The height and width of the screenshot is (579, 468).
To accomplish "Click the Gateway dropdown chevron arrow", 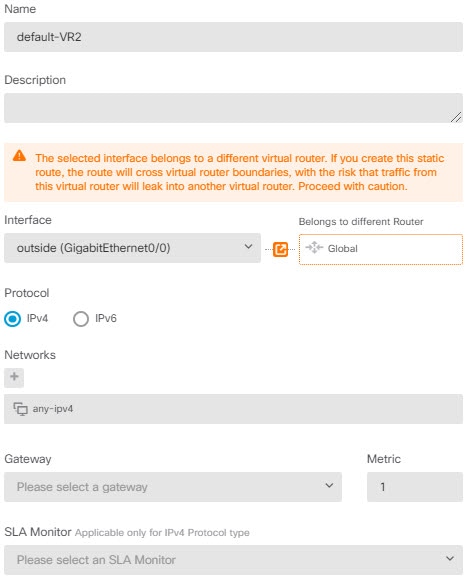I will point(329,485).
